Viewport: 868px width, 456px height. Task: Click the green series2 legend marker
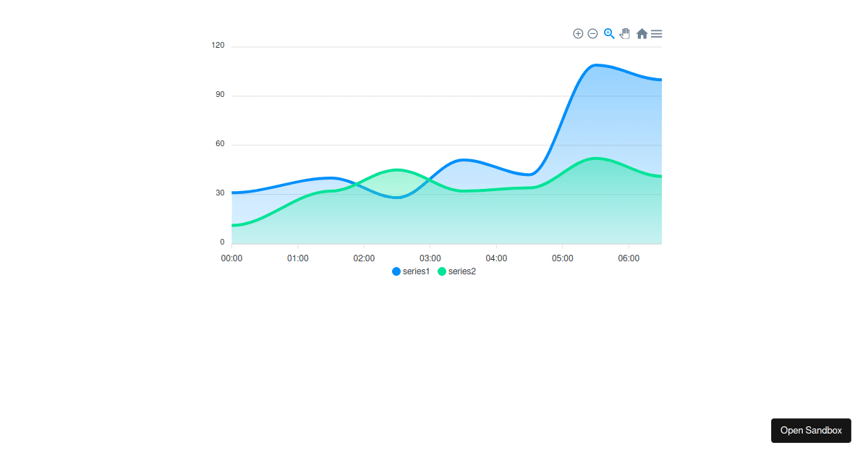(x=443, y=271)
